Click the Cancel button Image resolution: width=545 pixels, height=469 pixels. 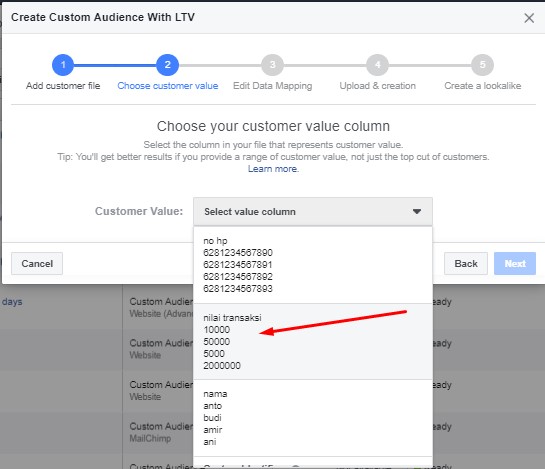point(37,264)
